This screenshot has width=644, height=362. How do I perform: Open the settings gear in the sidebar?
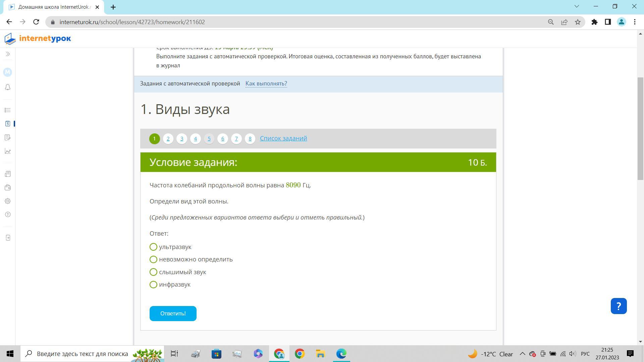[8, 201]
